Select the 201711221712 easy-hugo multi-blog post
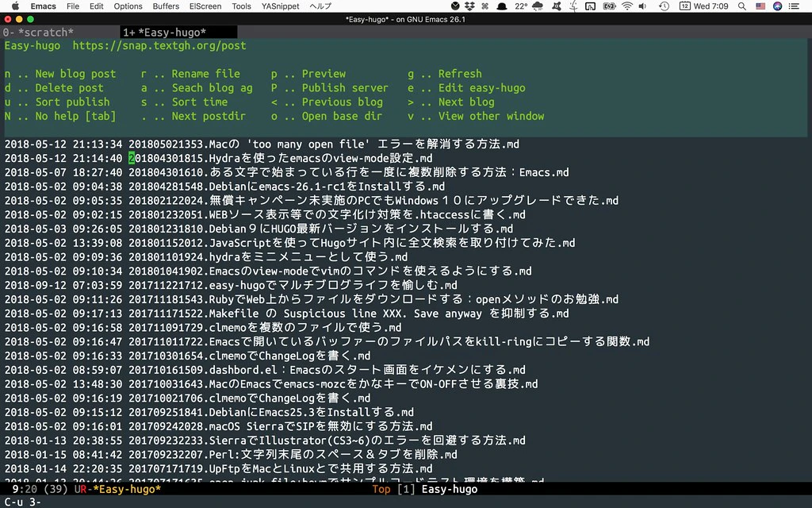812x508 pixels. (231, 285)
